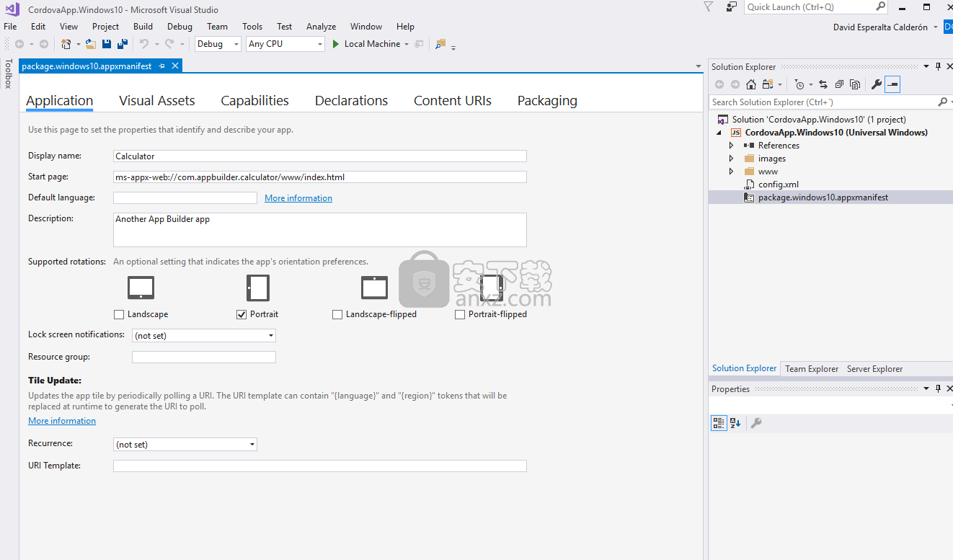This screenshot has height=560, width=953.
Task: Open the user account dropdown arrow
Action: [936, 27]
